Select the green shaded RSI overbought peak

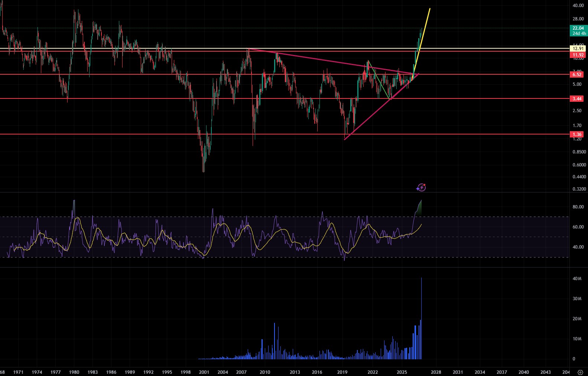coord(419,208)
